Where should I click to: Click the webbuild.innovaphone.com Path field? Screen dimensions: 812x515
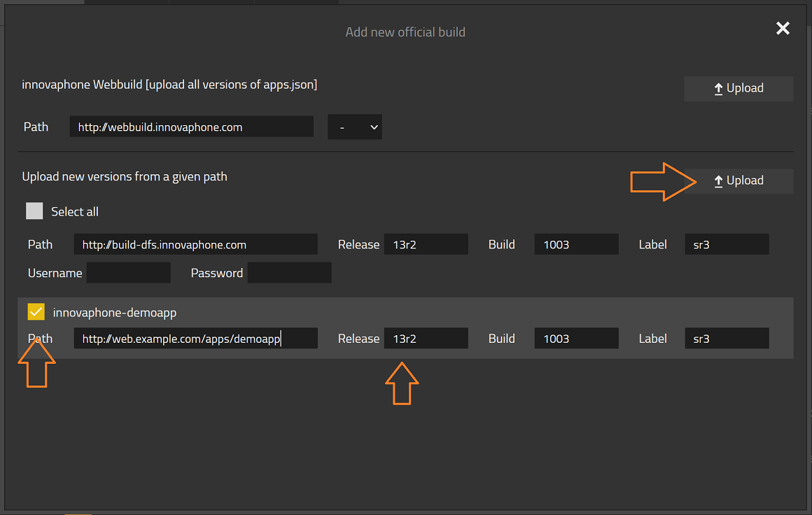(x=191, y=127)
